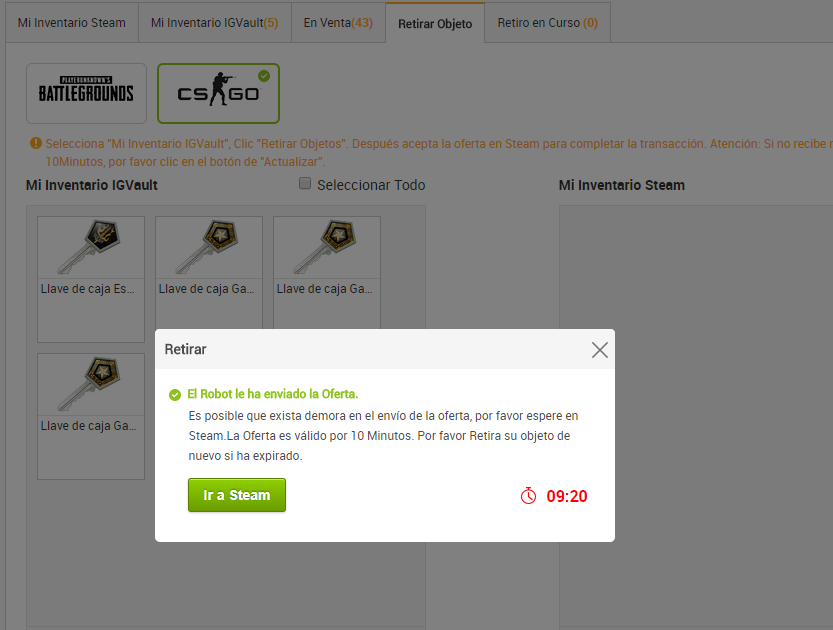
Task: Select the Llave de caja Es... key item
Action: 91,279
